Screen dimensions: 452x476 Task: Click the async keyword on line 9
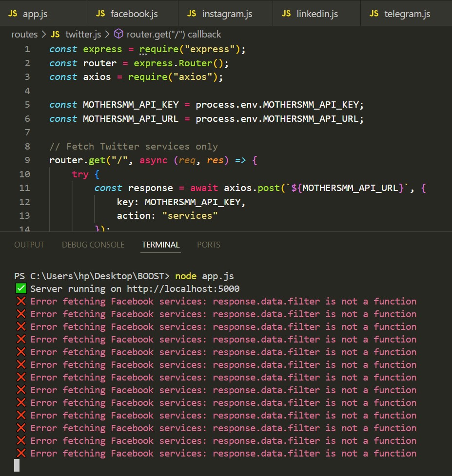(153, 160)
